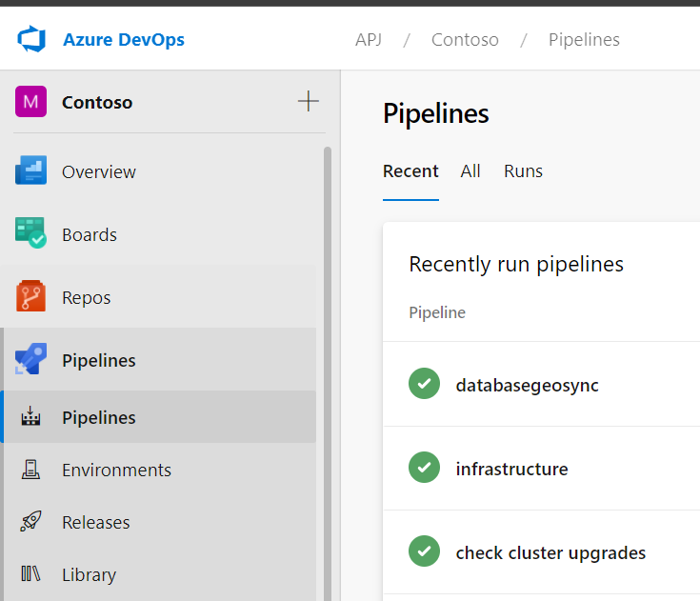Click the green success icon for infrastructure

point(424,468)
